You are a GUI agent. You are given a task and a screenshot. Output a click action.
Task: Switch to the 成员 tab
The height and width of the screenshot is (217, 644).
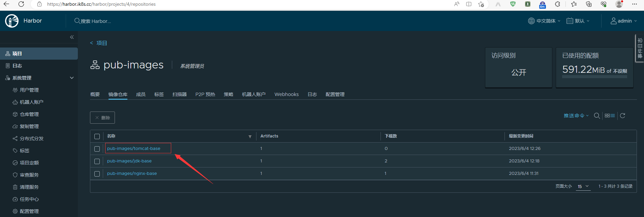tap(141, 94)
